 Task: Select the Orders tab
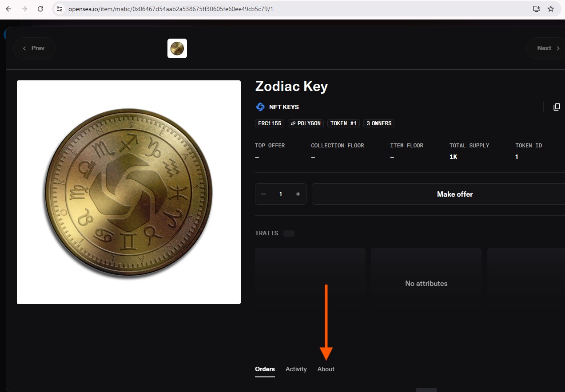pos(265,369)
